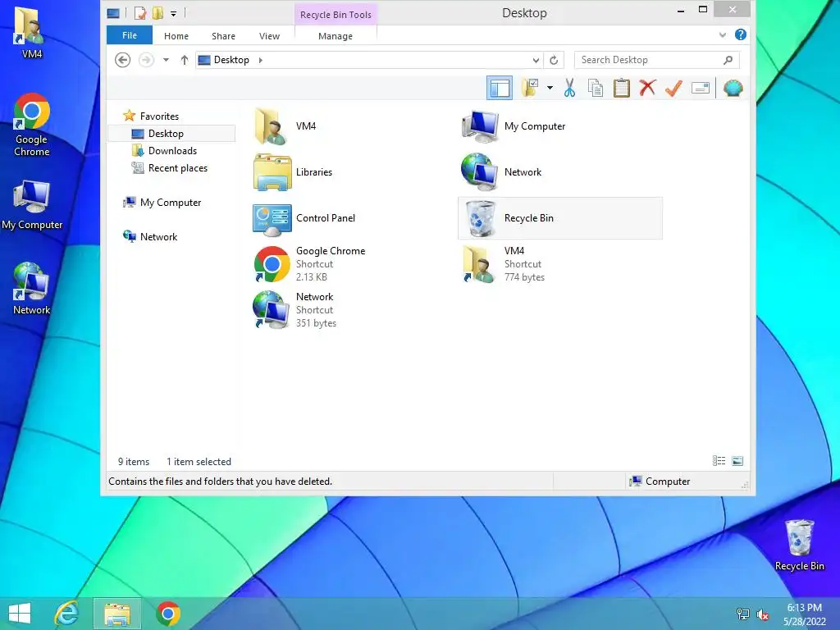The width and height of the screenshot is (840, 630).
Task: Switch to the View ribbon tab
Action: [x=269, y=36]
